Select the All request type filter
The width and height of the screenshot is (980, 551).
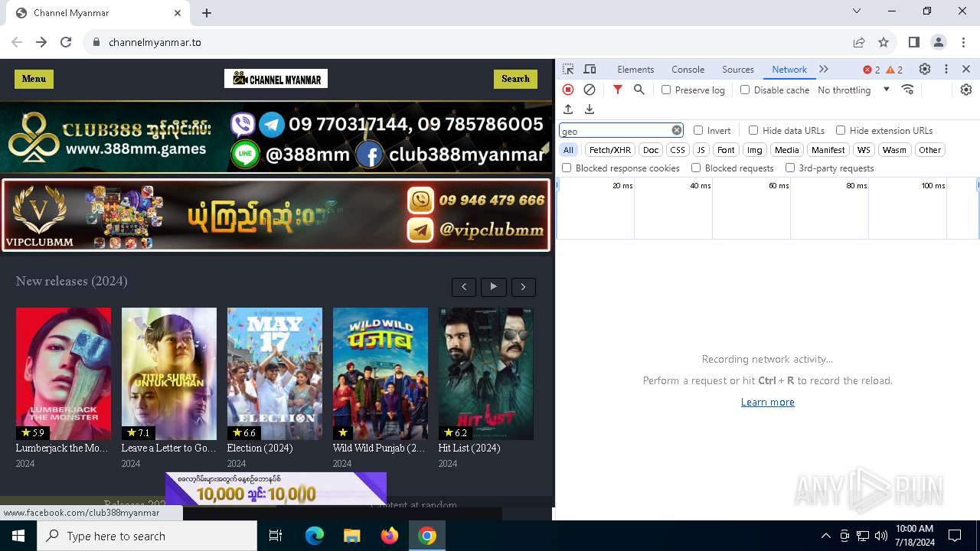568,150
